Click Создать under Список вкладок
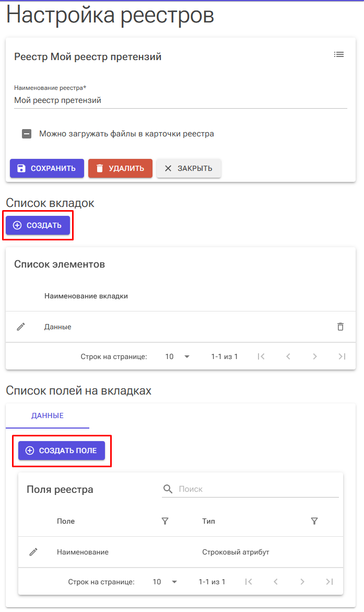 (38, 225)
